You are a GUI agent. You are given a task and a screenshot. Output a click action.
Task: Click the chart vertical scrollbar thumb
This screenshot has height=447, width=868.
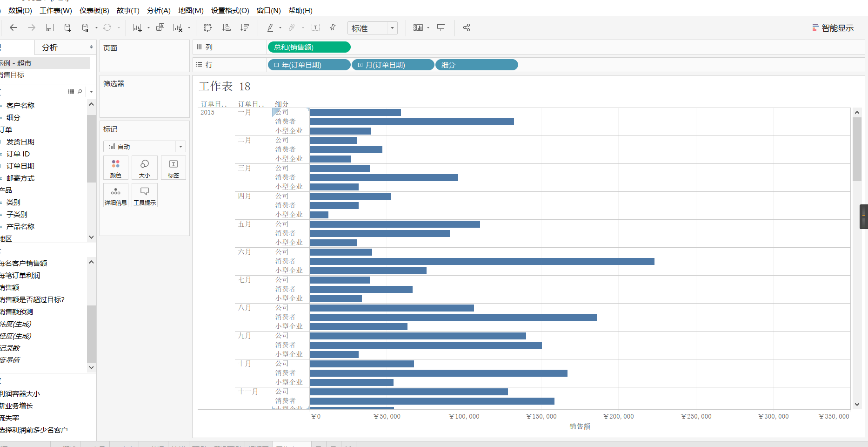[x=857, y=149]
